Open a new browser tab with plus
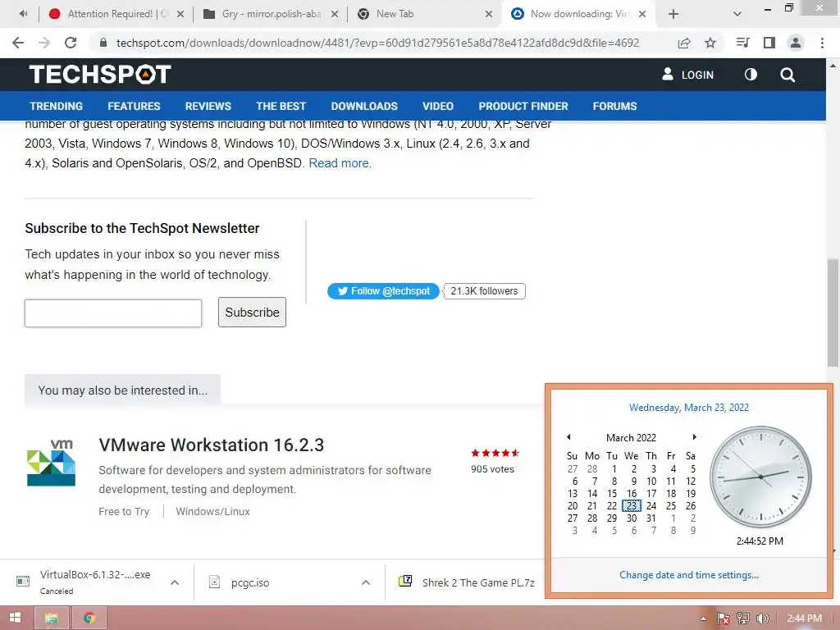This screenshot has height=630, width=840. 673,14
